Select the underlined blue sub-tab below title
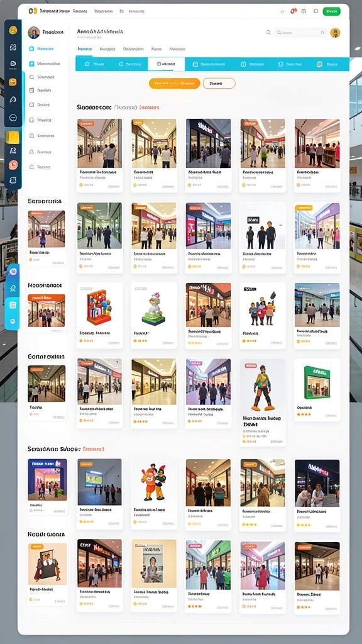Viewport: 362px width, 644px height. pos(85,49)
